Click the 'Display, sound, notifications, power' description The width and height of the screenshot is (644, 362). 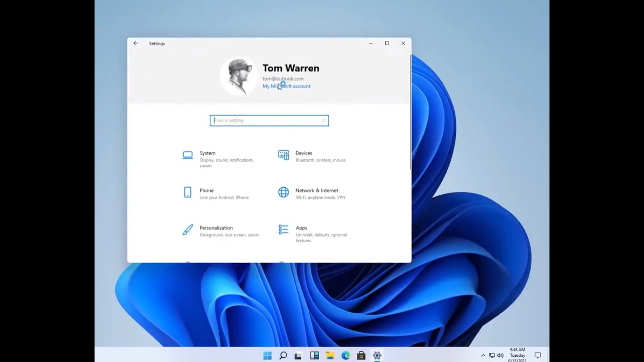point(227,163)
